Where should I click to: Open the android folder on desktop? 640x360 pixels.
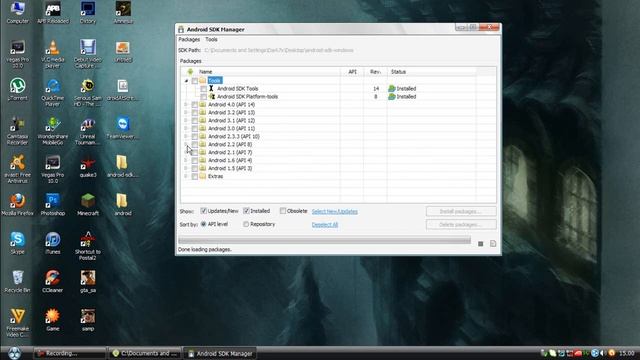[123, 204]
